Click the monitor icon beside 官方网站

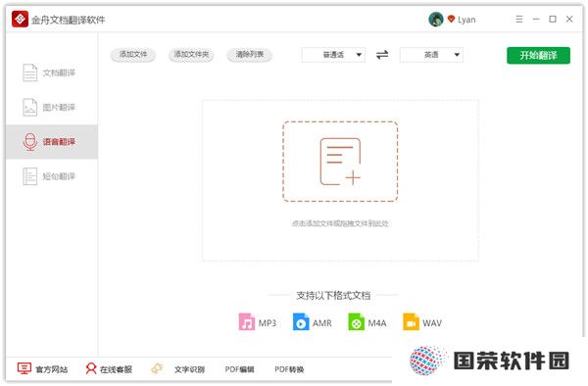[24, 368]
